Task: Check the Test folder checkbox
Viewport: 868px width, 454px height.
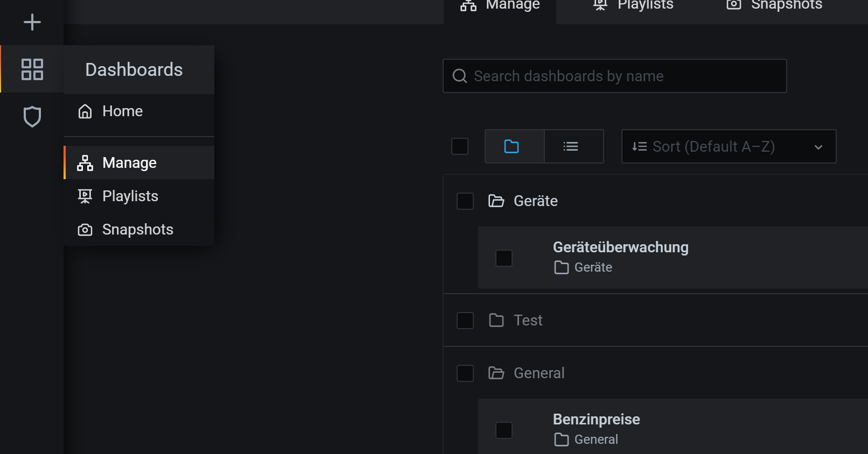Action: 465,321
